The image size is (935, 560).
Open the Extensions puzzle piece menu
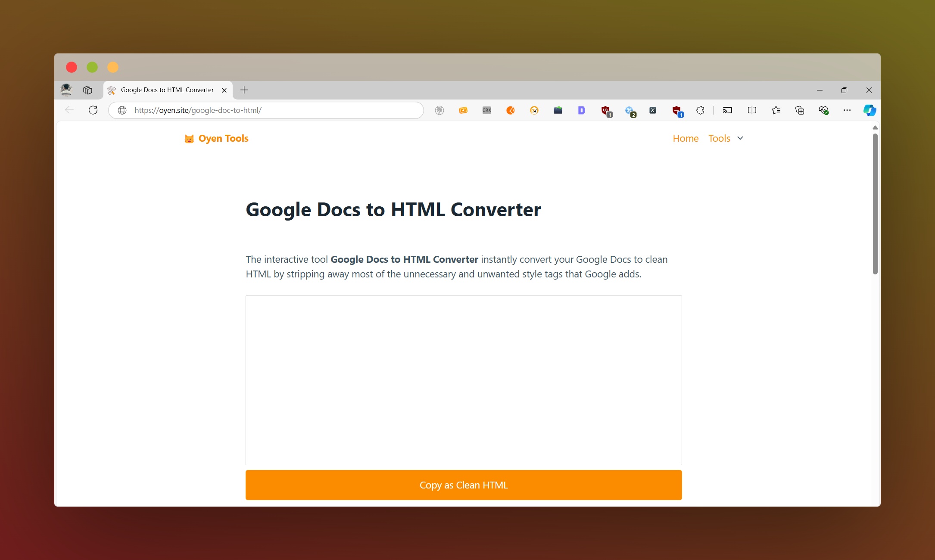pyautogui.click(x=700, y=110)
